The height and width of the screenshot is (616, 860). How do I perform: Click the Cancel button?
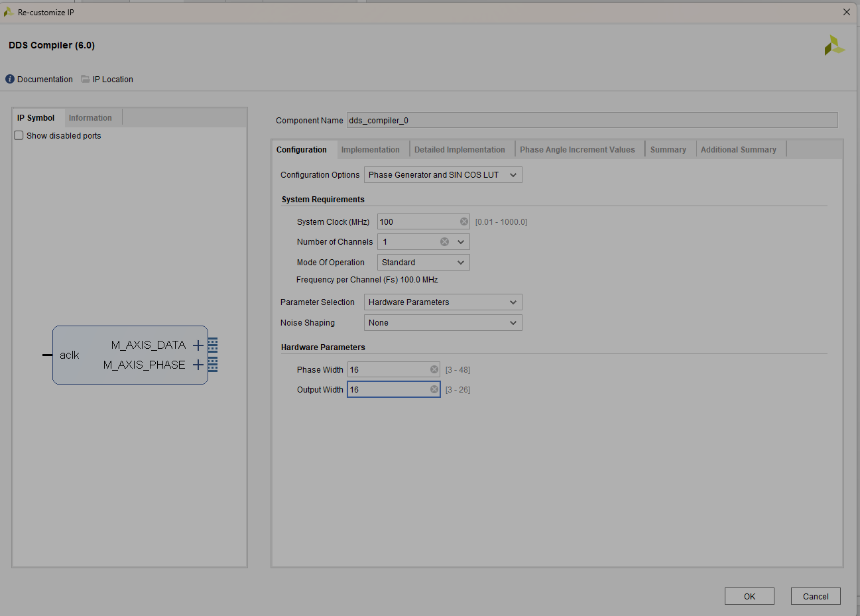tap(816, 596)
